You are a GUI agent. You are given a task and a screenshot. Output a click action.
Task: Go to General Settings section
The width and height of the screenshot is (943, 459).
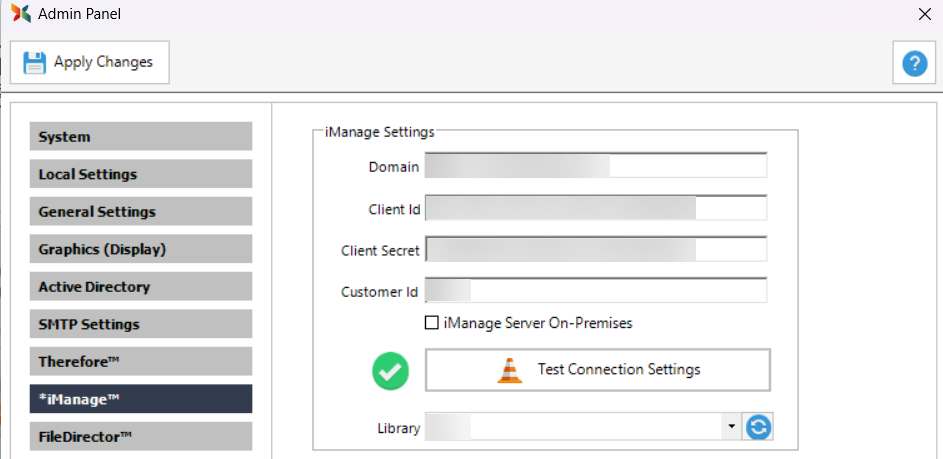140,212
